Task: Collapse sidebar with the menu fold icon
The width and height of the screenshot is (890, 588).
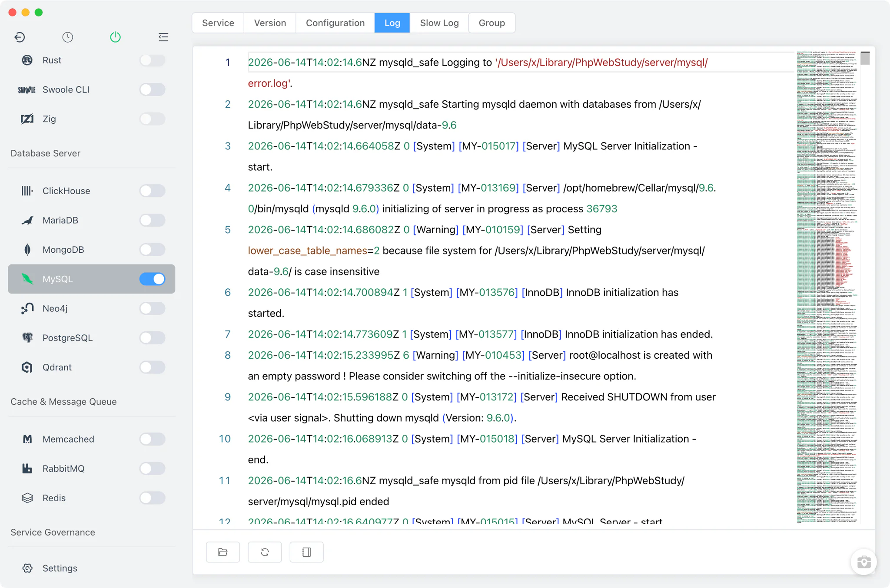Action: (163, 37)
